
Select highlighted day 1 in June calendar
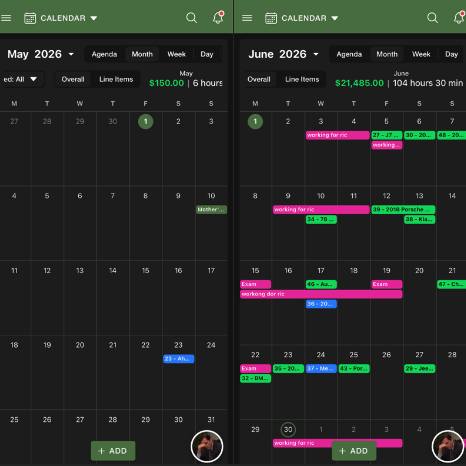255,121
